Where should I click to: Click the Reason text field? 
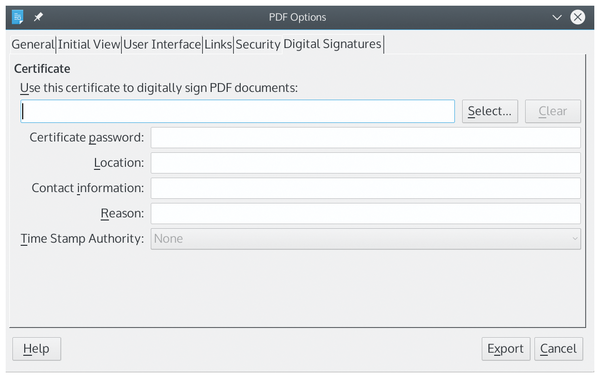(365, 213)
